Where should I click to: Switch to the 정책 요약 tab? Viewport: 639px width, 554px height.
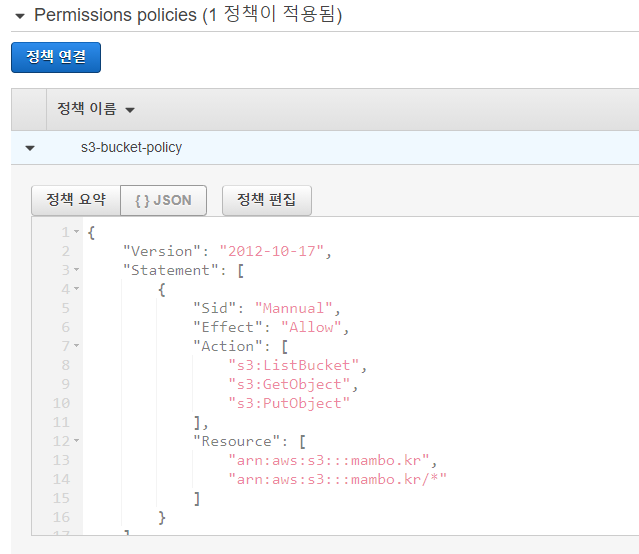(76, 200)
